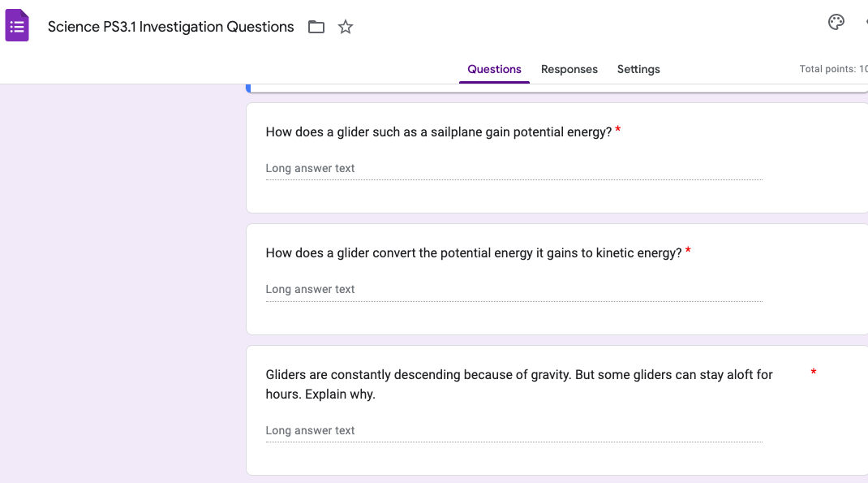This screenshot has width=868, height=483.
Task: Click the required asterisk on the gravity question
Action: coord(813,372)
